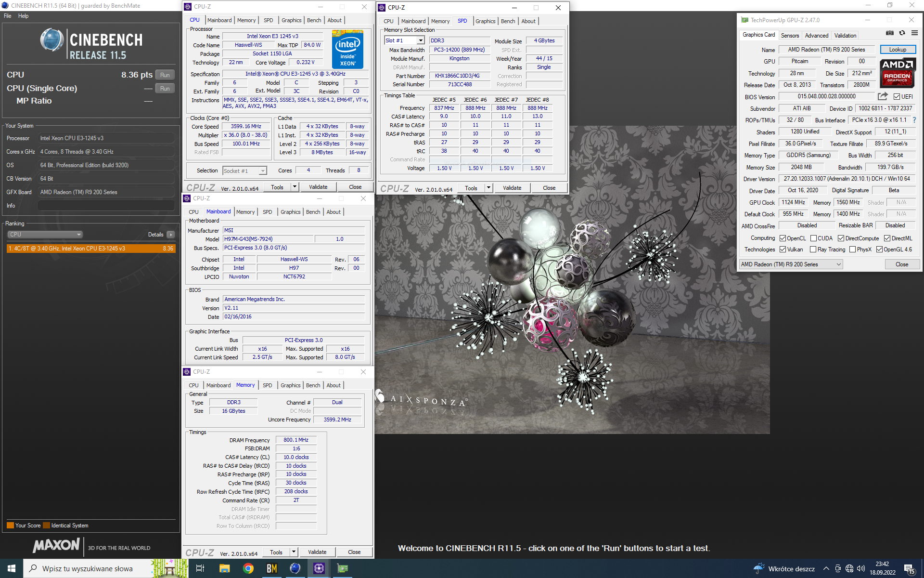Click the part number 'KHX1866C10D3/4G'
The height and width of the screenshot is (578, 924).
point(457,76)
